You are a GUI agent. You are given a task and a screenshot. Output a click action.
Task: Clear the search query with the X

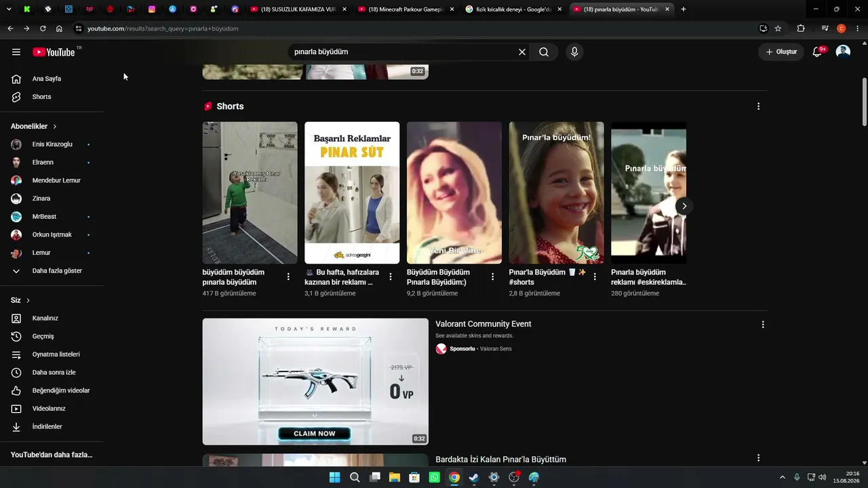(x=522, y=52)
